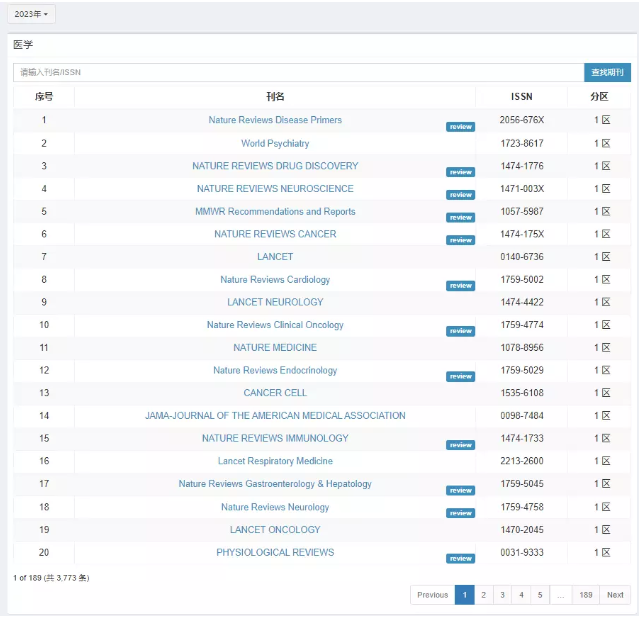Click the ISSN column header
The height and width of the screenshot is (617, 644).
[522, 97]
